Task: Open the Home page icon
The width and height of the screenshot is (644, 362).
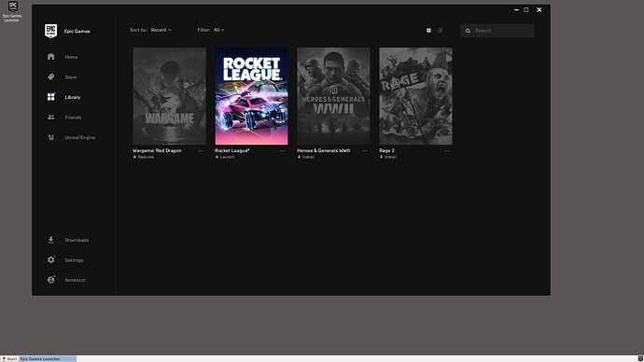Action: click(x=51, y=57)
